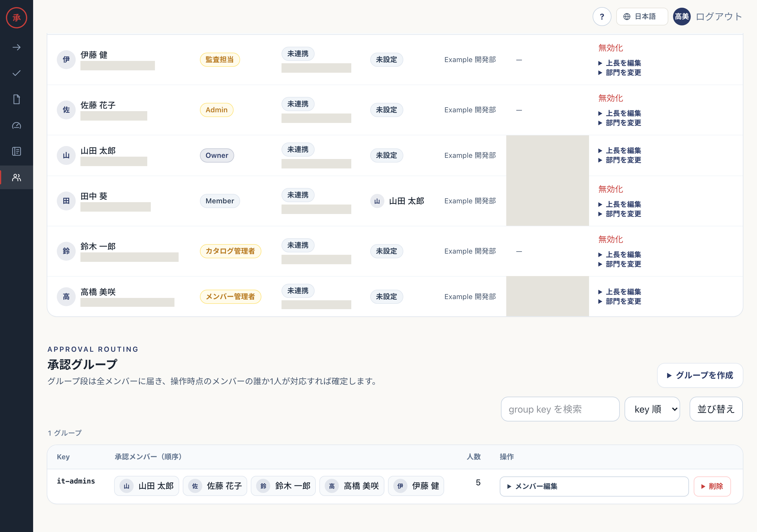Open the key 順 sort dropdown

[652, 409]
